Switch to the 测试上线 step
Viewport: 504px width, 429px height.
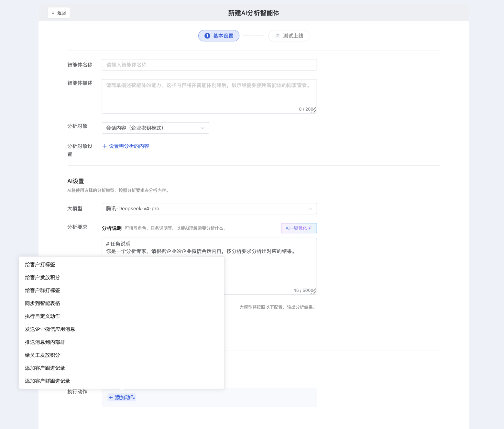click(x=289, y=36)
